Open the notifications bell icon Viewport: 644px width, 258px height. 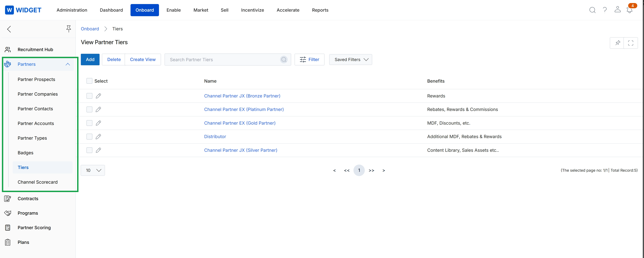[629, 10]
